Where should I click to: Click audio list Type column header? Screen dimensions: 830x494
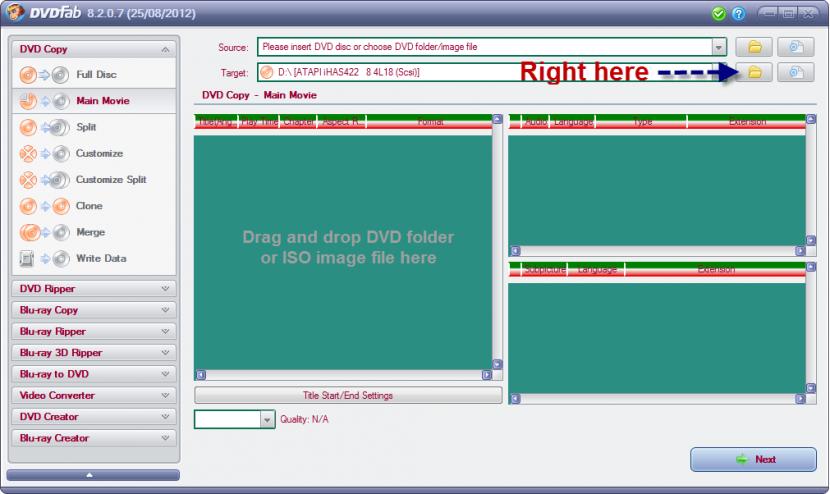pyautogui.click(x=642, y=122)
